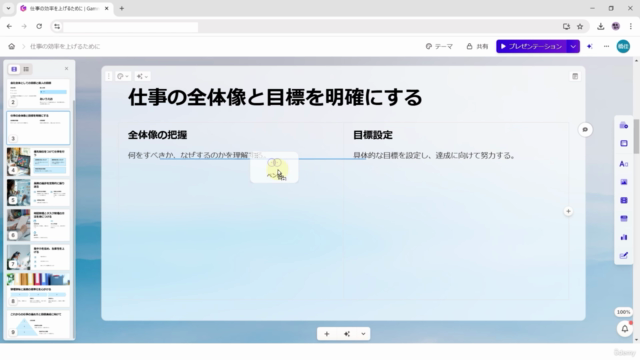This screenshot has height=360, width=640.
Task: Open the tab search dropdown arrow
Action: [8, 8]
